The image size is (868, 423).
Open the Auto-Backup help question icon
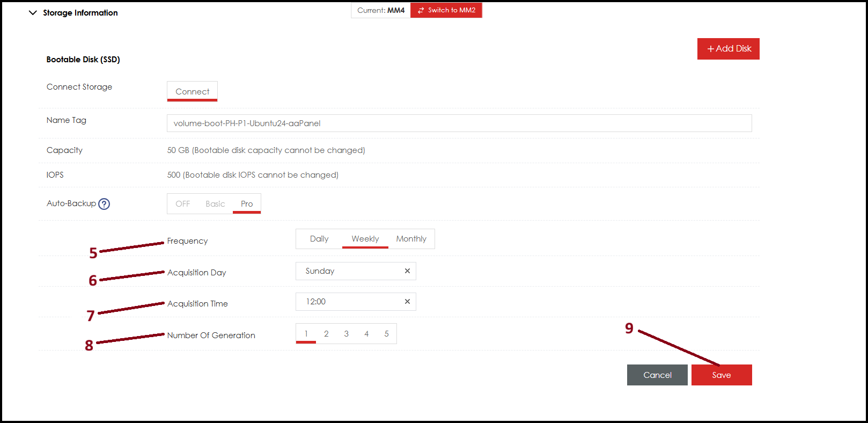104,204
